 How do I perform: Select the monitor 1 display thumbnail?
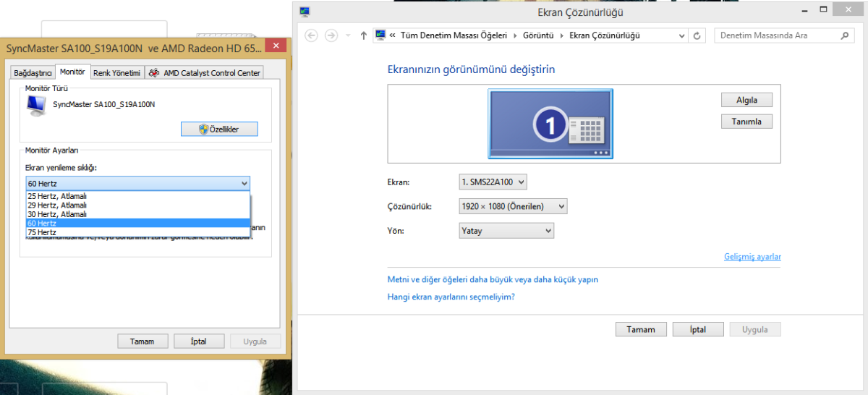pos(550,124)
